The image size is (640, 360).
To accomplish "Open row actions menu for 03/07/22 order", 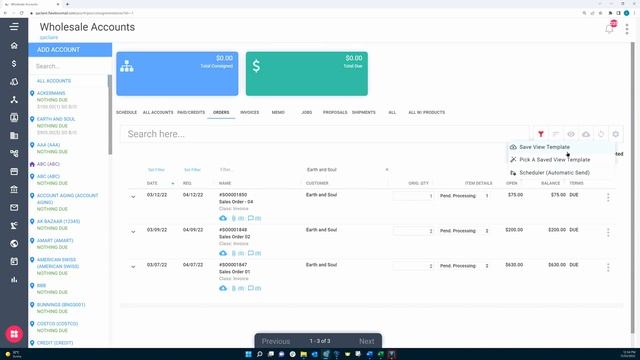I will (608, 267).
